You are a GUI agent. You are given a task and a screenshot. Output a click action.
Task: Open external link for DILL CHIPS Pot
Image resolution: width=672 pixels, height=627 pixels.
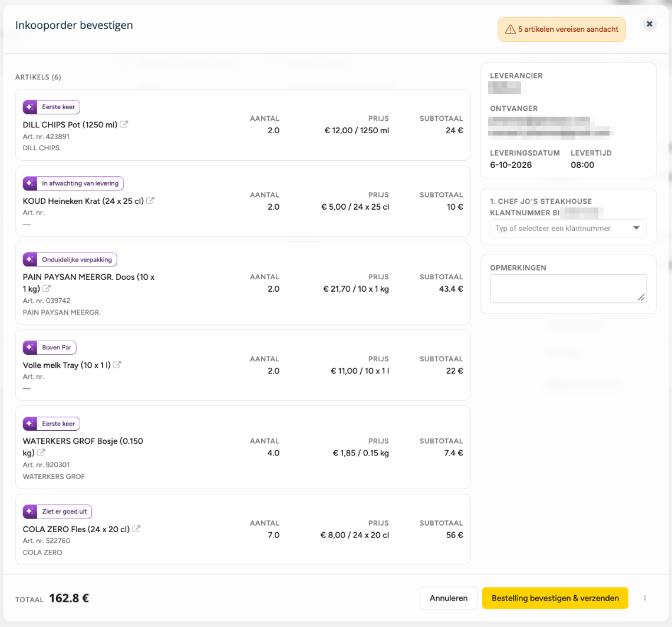[124, 124]
